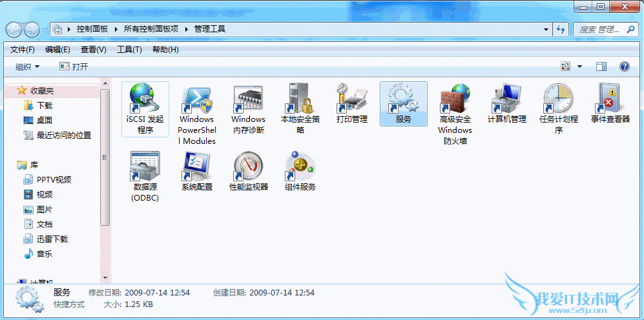The width and height of the screenshot is (644, 320).
Task: Open the help question mark icon
Action: coord(624,66)
